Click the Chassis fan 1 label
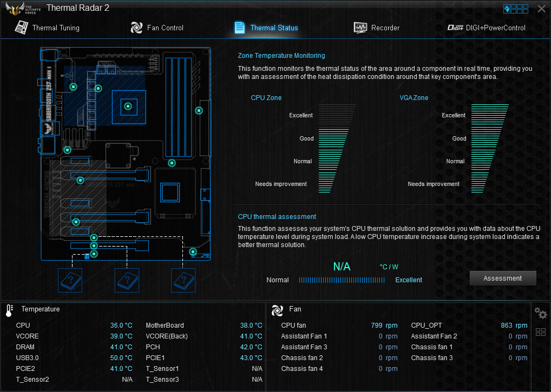 (432, 347)
